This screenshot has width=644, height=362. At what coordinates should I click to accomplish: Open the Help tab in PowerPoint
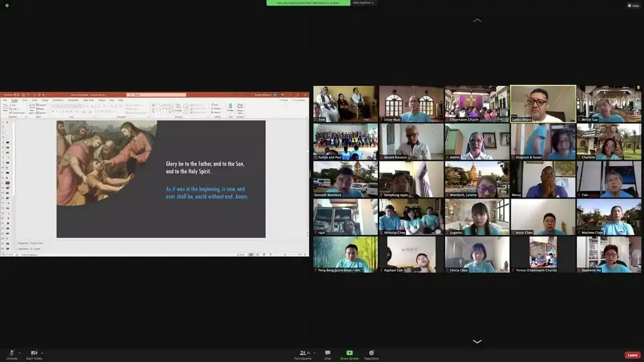pyautogui.click(x=121, y=100)
